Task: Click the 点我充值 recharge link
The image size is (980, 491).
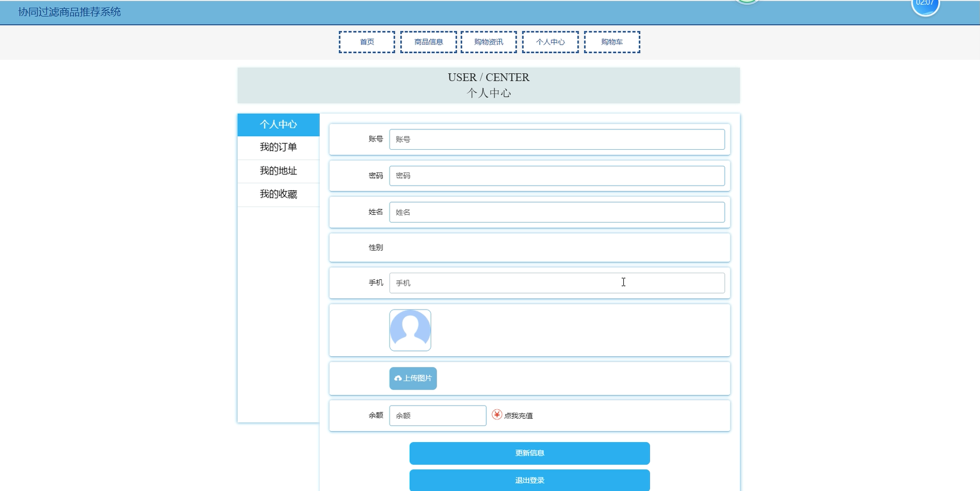Action: tap(518, 416)
